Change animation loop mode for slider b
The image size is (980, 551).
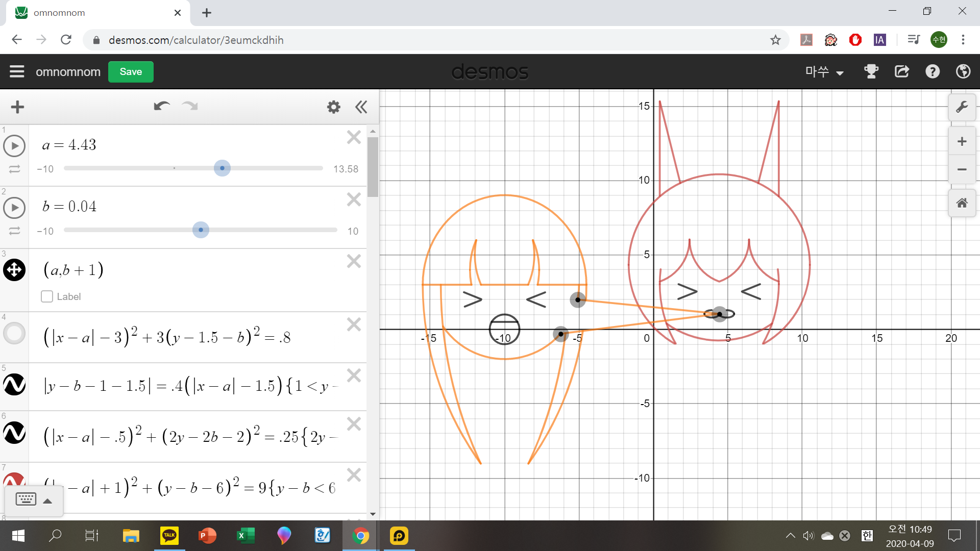click(x=14, y=231)
